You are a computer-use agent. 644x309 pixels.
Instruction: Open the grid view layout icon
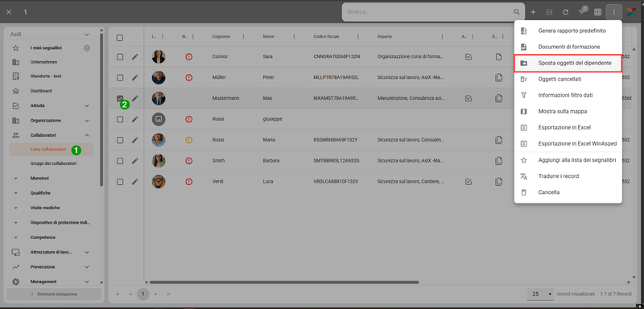[598, 12]
